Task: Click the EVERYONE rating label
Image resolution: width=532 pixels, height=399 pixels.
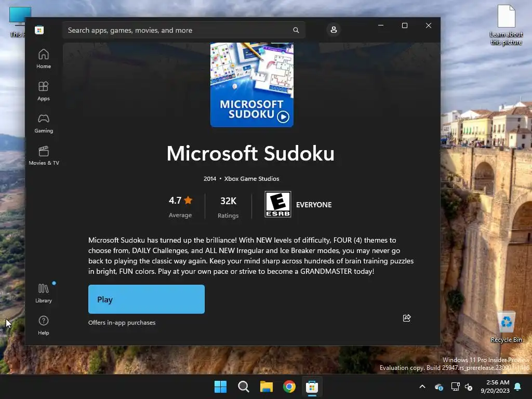Action: coord(314,205)
